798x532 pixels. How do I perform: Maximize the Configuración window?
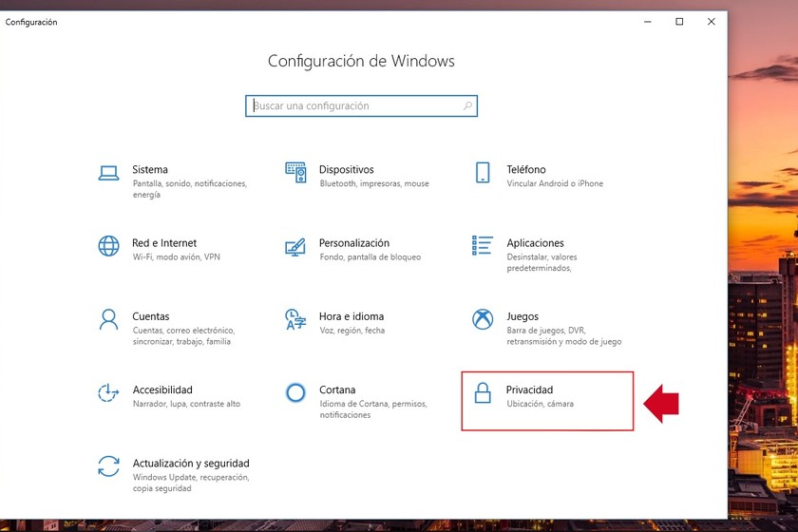pos(679,22)
